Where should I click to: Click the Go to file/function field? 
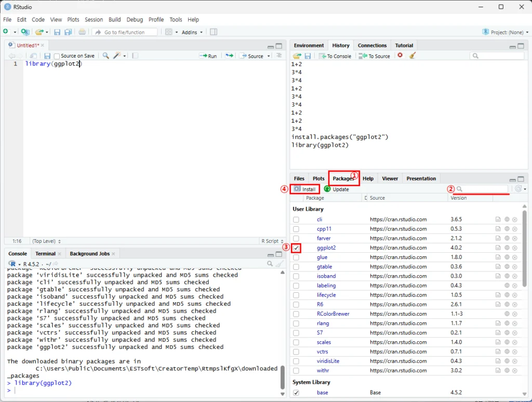125,32
